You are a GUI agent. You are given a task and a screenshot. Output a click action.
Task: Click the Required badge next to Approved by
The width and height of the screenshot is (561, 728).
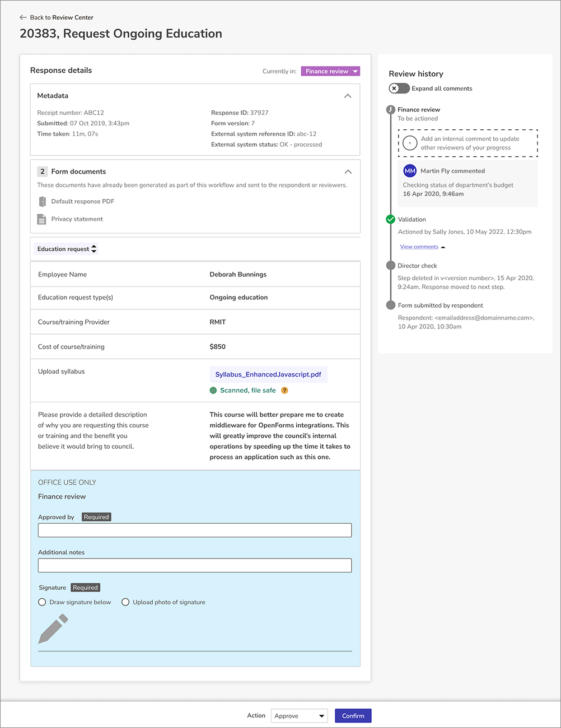96,517
